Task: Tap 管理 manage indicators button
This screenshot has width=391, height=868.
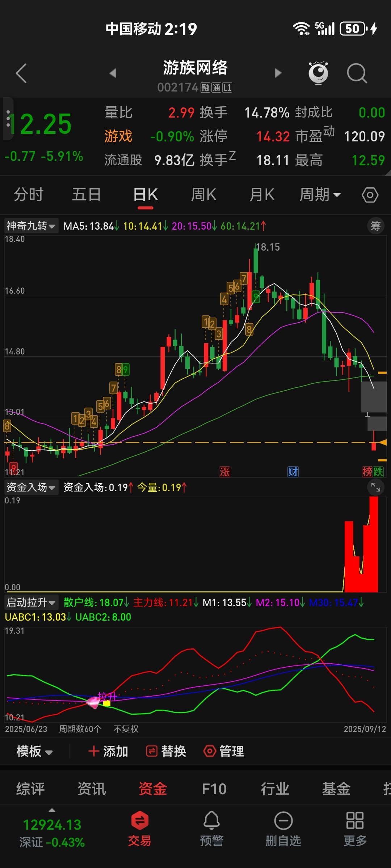Action: (x=224, y=752)
